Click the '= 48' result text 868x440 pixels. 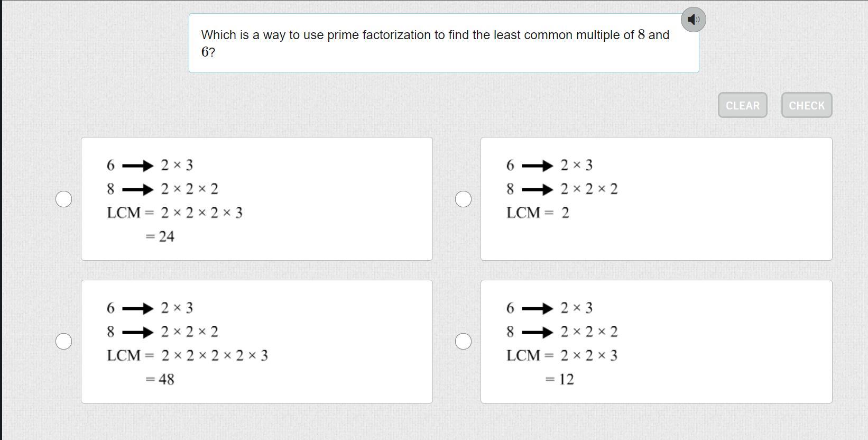(x=160, y=379)
